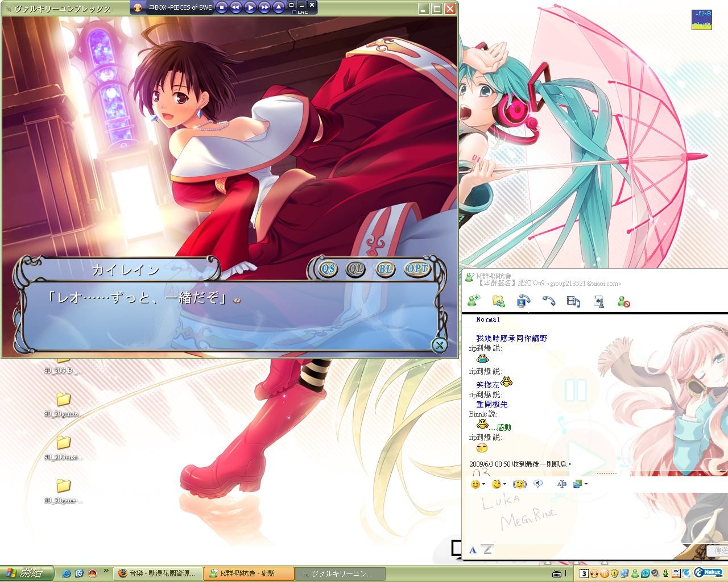Click the message 我幾時應承同你講野
Viewport: 728px width, 582px height.
click(512, 338)
